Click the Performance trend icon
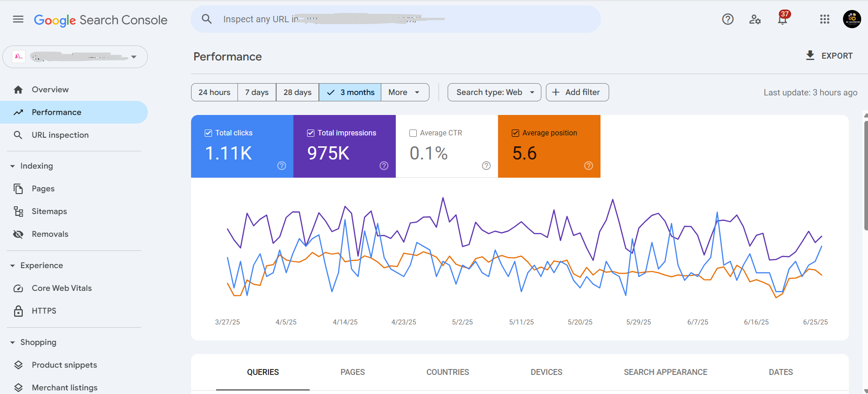 pos(18,112)
